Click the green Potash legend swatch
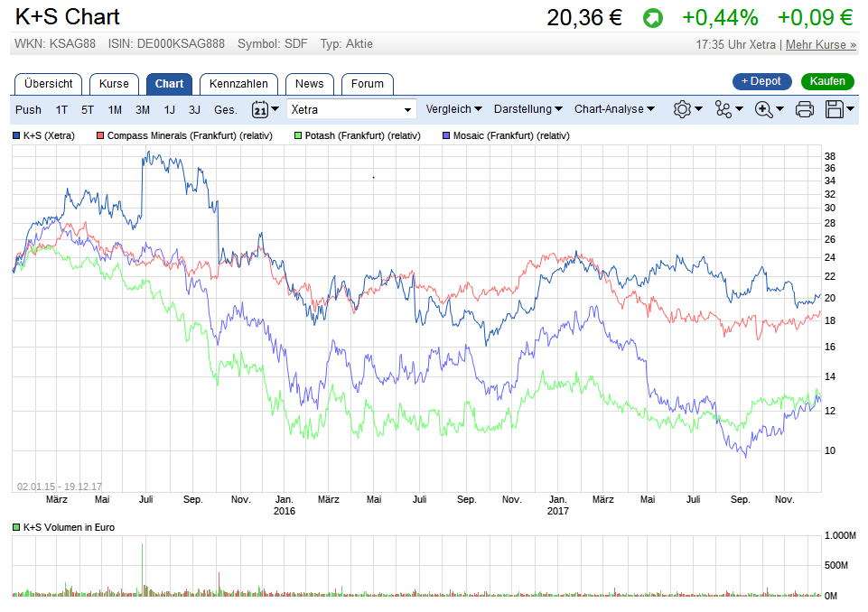Screen dimensions: 868x612 (x=298, y=135)
